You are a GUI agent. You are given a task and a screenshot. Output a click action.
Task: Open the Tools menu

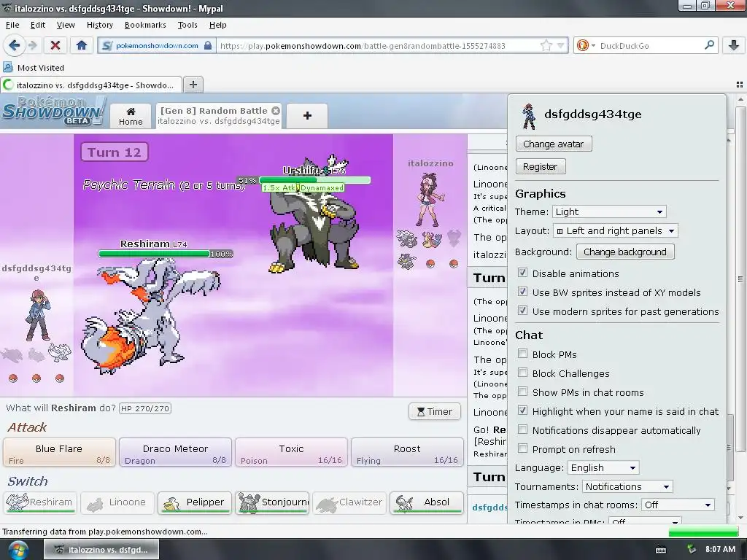pyautogui.click(x=187, y=25)
